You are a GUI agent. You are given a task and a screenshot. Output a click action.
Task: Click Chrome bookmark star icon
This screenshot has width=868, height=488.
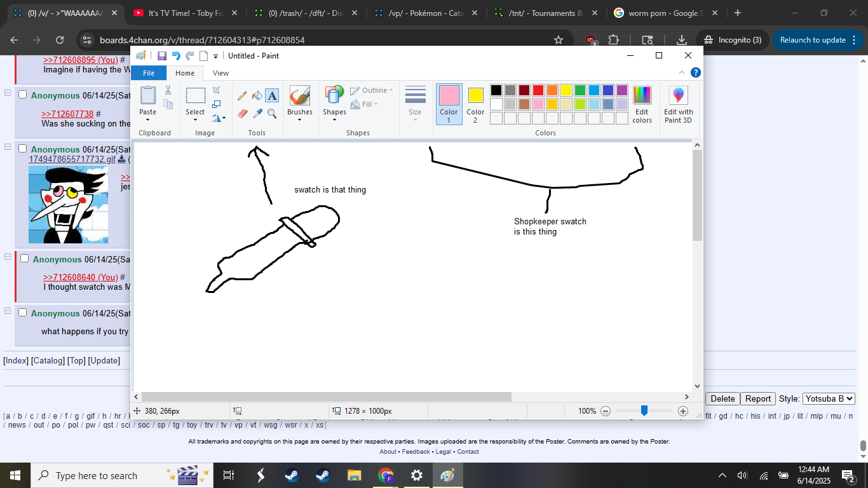(559, 40)
